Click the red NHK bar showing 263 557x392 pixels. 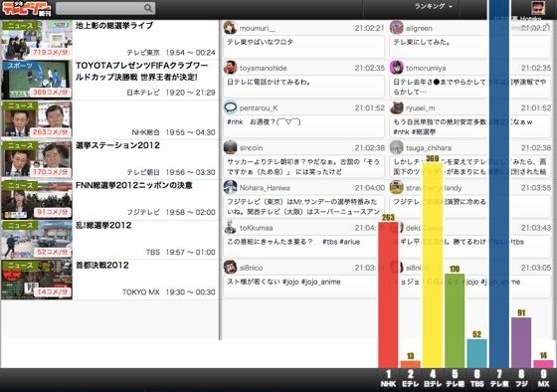388,294
